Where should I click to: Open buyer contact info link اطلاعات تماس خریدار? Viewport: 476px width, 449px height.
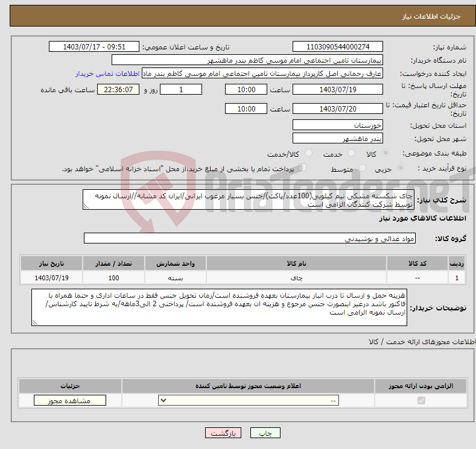pyautogui.click(x=107, y=74)
